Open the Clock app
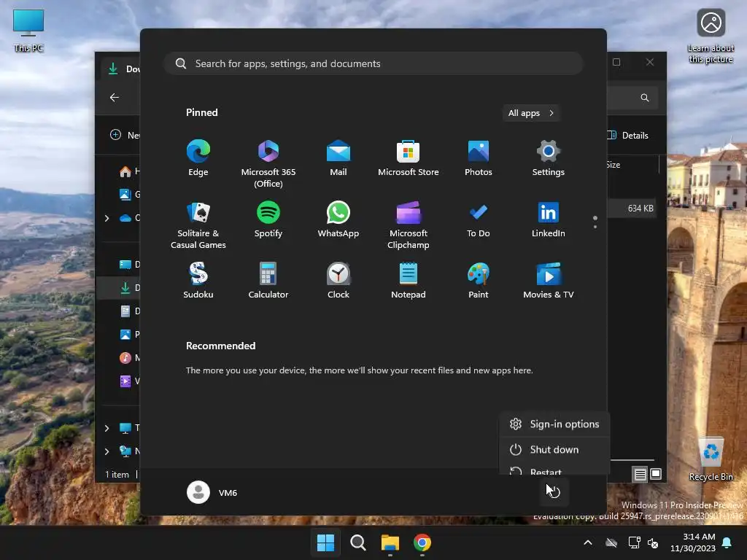 click(x=338, y=281)
